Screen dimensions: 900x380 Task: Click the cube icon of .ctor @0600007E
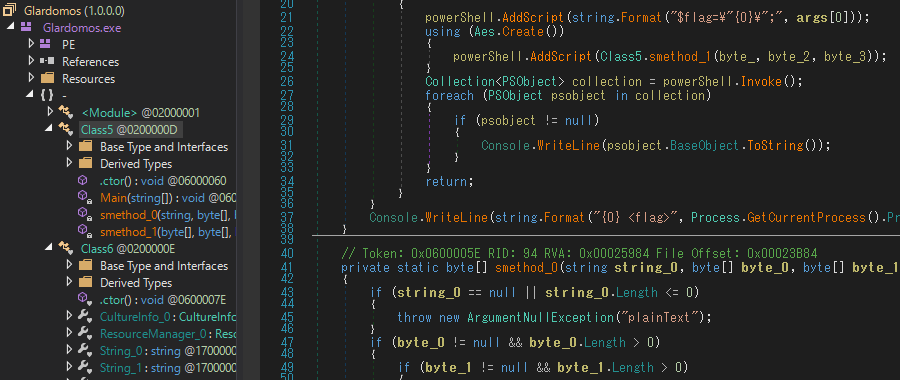[x=84, y=299]
